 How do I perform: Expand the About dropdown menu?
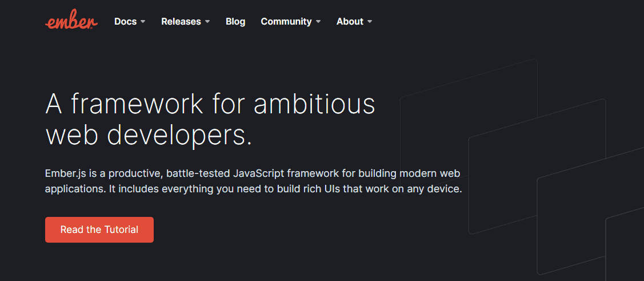[354, 21]
